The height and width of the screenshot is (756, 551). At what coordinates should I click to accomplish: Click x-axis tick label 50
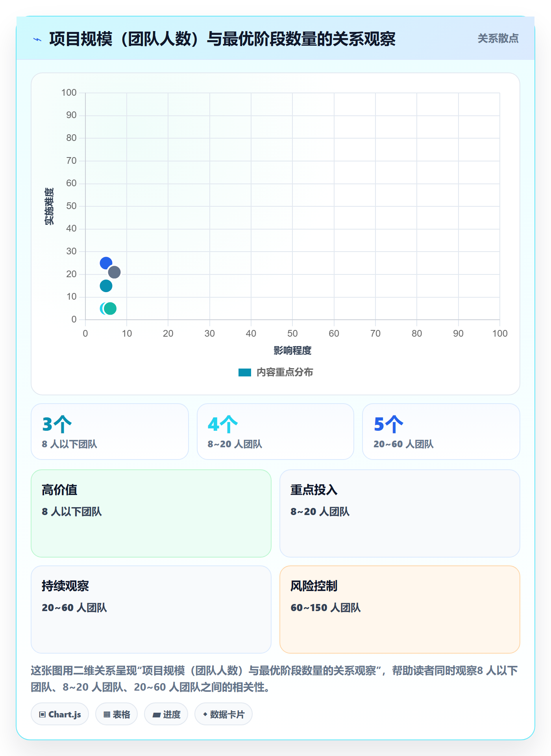point(292,334)
